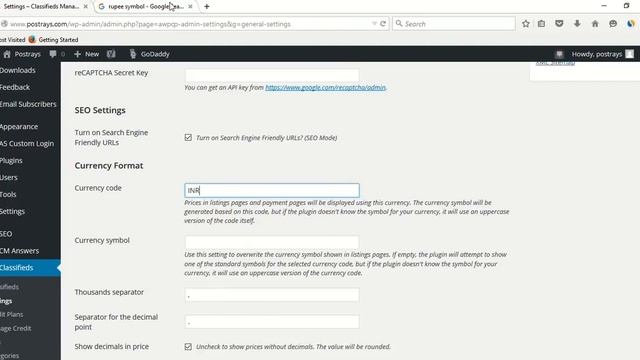The image size is (640, 360).
Task: Open CM Answers sidebar menu
Action: tap(19, 251)
